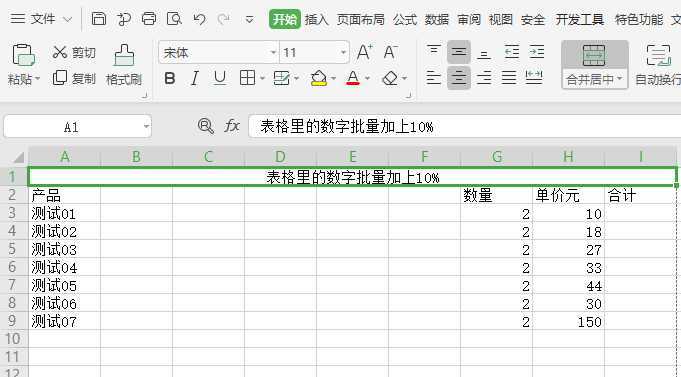Viewport: 681px width, 377px height.
Task: Toggle bold formatting
Action: pyautogui.click(x=170, y=79)
